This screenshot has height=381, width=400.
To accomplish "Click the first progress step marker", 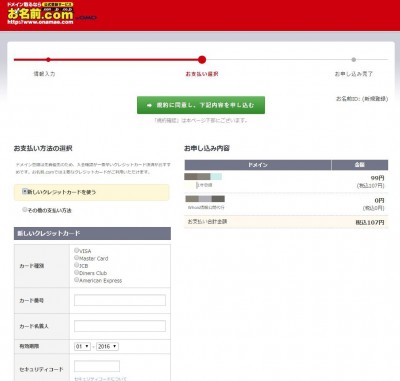I will pos(48,60).
